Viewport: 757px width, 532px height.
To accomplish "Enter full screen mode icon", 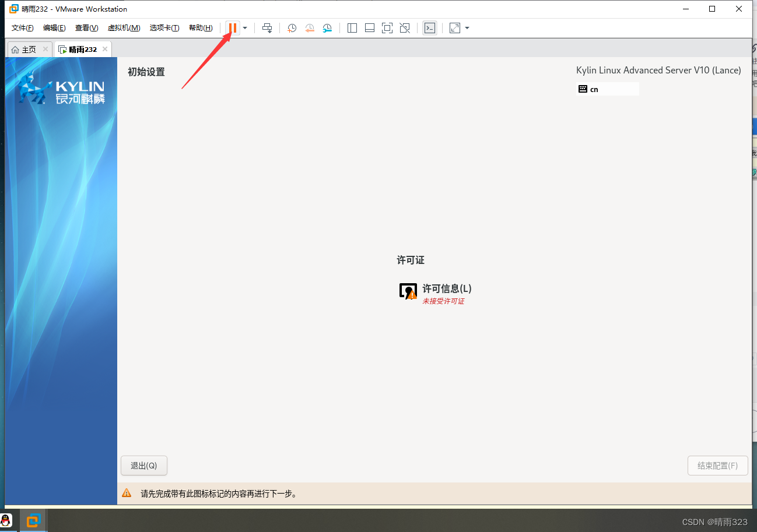I will (x=387, y=28).
